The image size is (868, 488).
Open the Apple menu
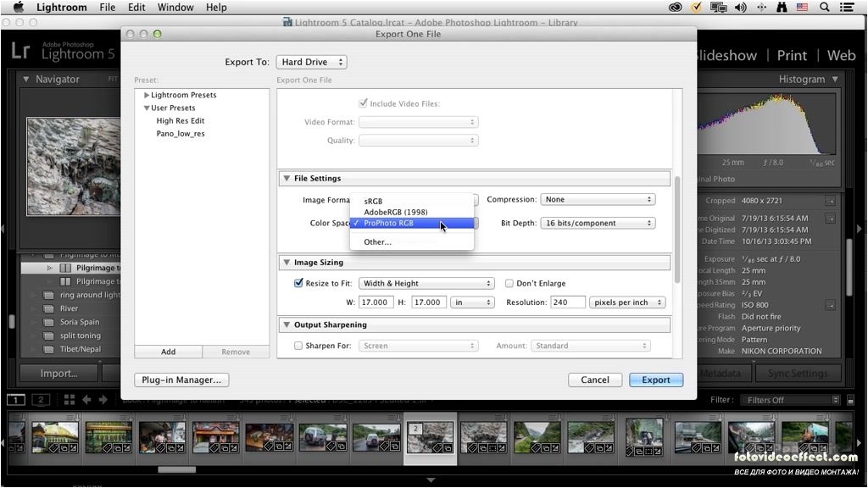click(x=19, y=7)
